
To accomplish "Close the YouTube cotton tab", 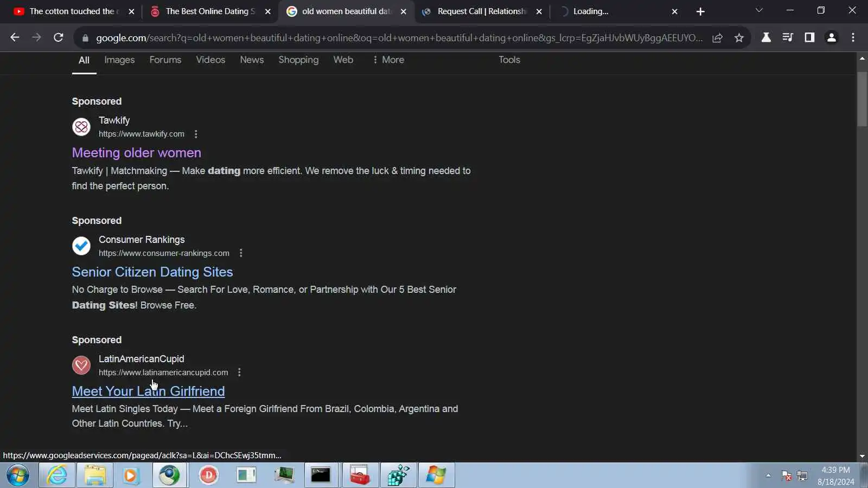I will pyautogui.click(x=131, y=11).
